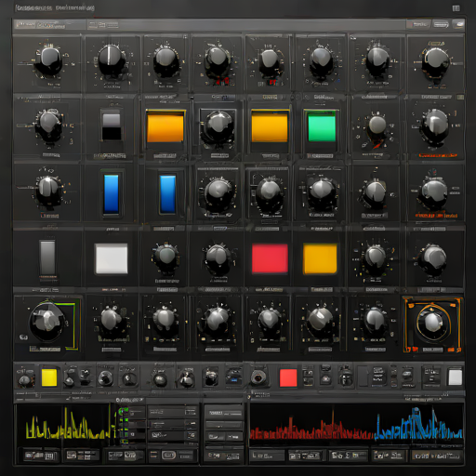
Task: Flip the gray vertical switch next to white pad
Action: pos(47,258)
